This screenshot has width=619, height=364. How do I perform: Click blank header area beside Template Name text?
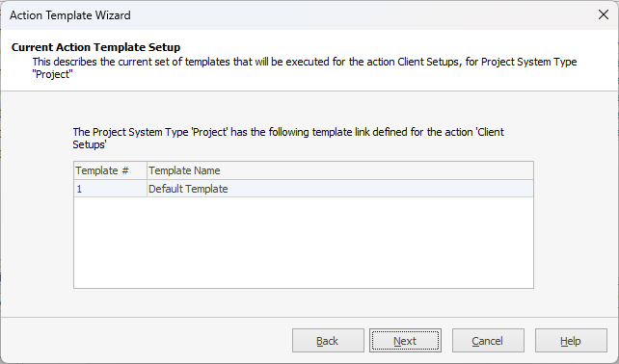tap(375, 170)
